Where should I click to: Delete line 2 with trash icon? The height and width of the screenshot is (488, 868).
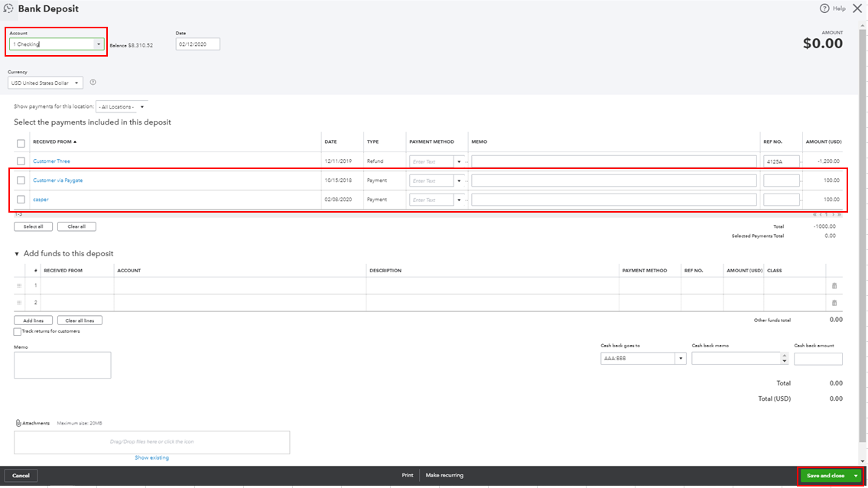[x=834, y=303]
